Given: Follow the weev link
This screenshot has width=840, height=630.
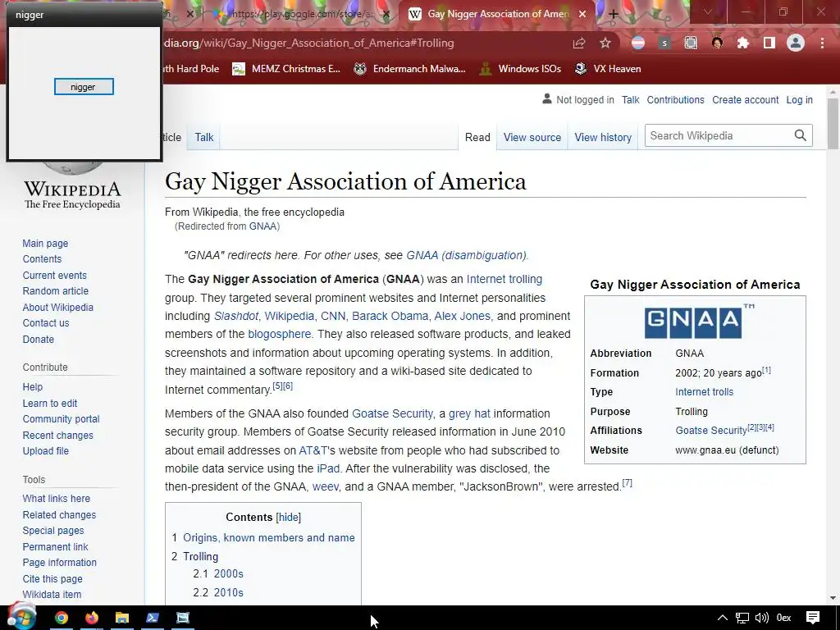Looking at the screenshot, I should pyautogui.click(x=325, y=487).
